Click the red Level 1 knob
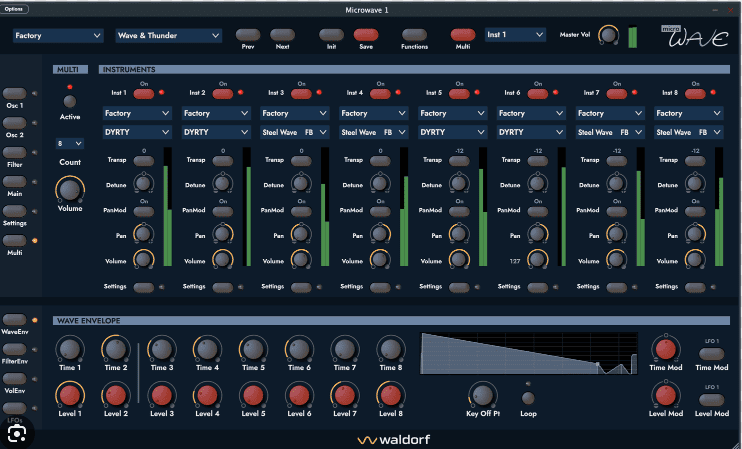The height and width of the screenshot is (449, 742). point(70,395)
